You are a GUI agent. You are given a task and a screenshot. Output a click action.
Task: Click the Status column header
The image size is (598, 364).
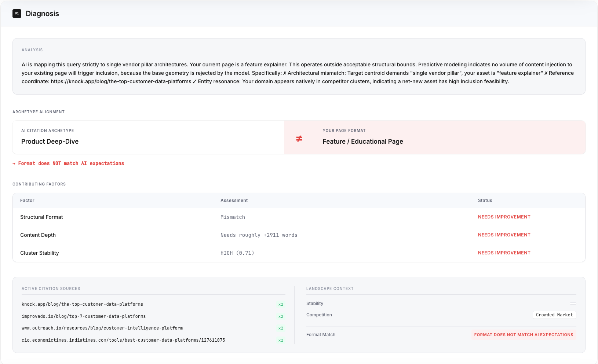[485, 201]
